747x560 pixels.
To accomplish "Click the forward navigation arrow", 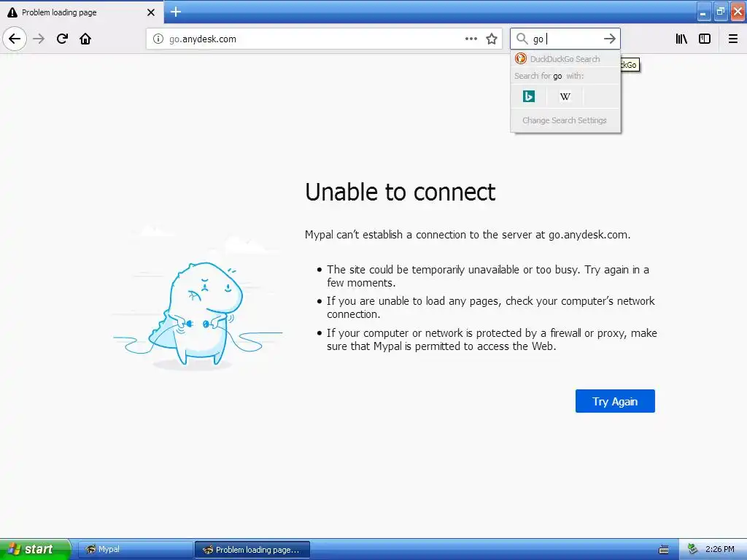I will click(x=39, y=39).
